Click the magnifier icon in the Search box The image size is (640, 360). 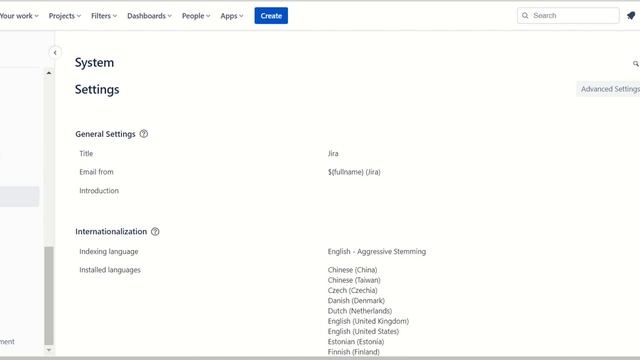pyautogui.click(x=525, y=16)
